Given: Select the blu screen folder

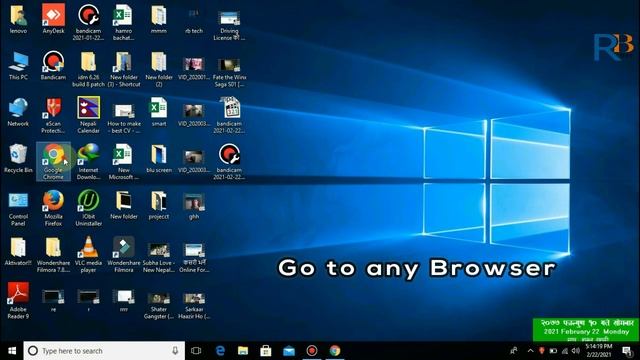Looking at the screenshot, I should (x=159, y=159).
